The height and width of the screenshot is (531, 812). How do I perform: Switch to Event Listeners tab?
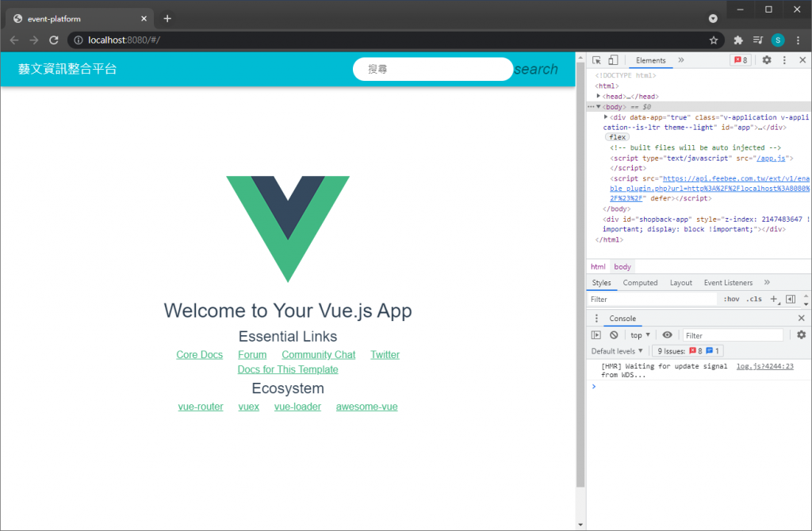[x=728, y=283]
